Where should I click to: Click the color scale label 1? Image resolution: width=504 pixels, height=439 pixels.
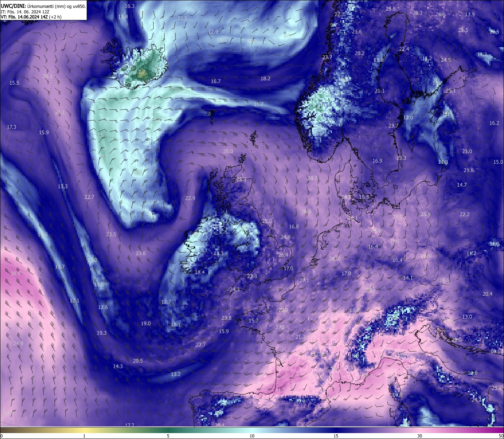pyautogui.click(x=84, y=436)
